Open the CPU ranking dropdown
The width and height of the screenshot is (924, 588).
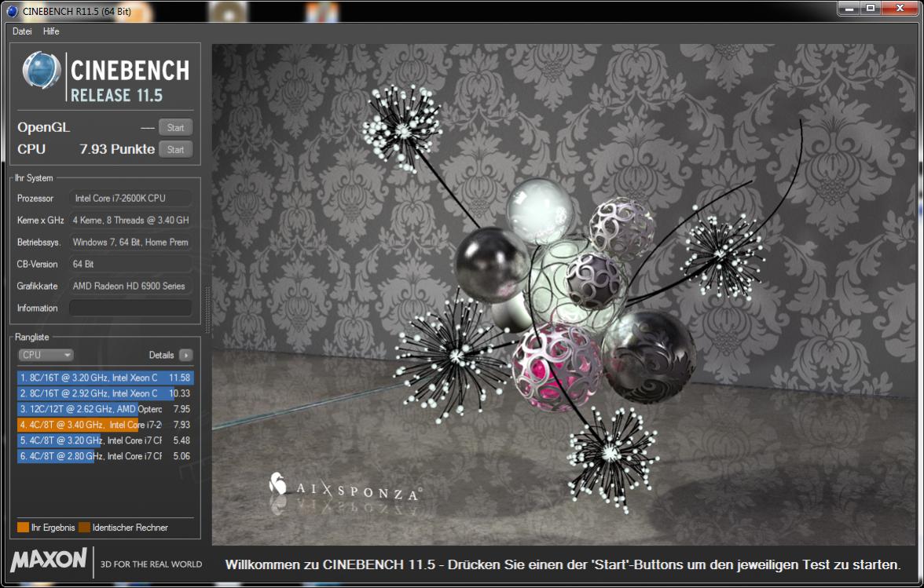click(46, 355)
